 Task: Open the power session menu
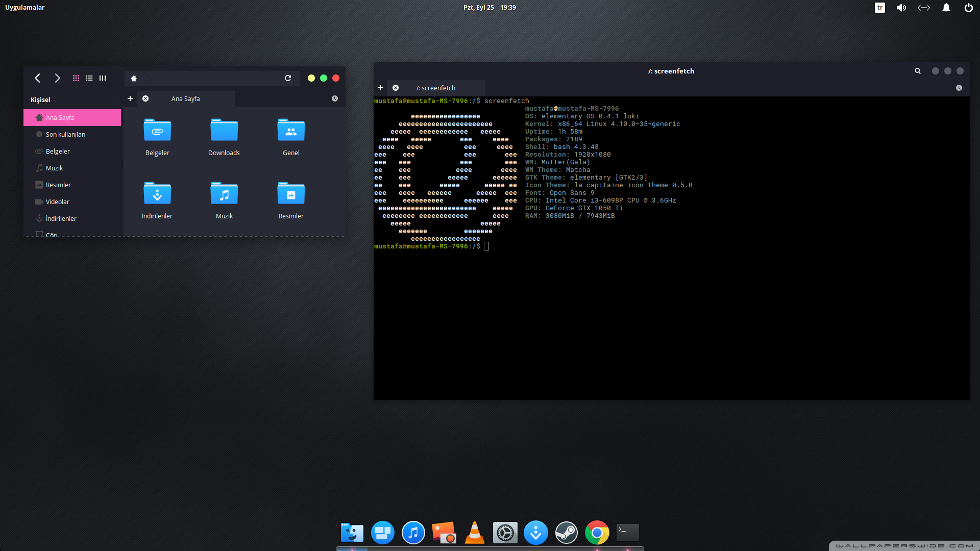coord(968,8)
